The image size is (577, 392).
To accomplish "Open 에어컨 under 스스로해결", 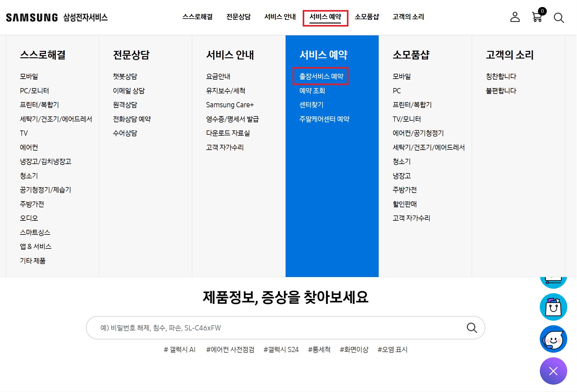I will tap(29, 147).
